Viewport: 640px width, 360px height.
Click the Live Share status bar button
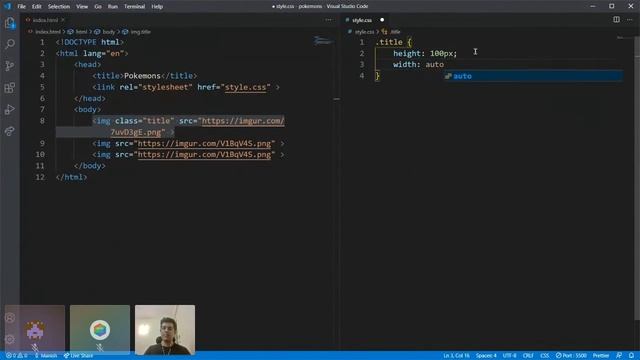coord(78,356)
